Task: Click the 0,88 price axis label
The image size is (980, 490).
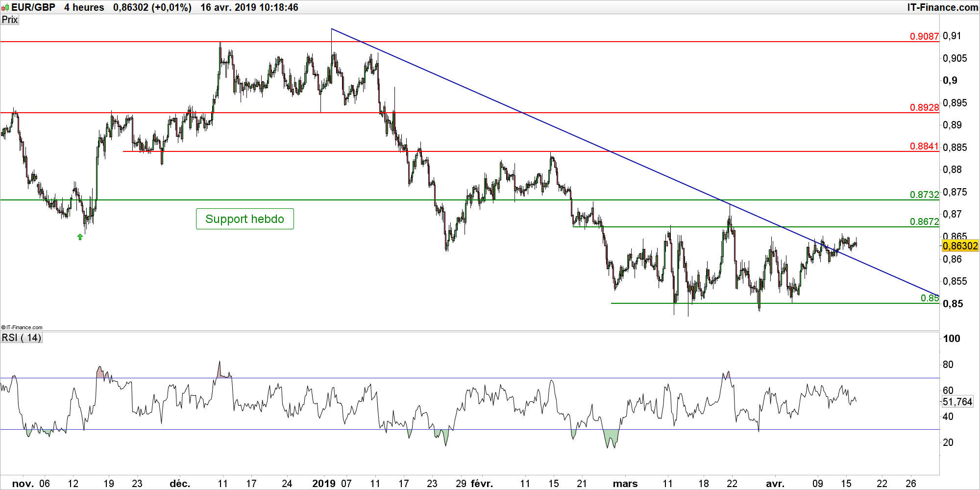Action: click(952, 170)
